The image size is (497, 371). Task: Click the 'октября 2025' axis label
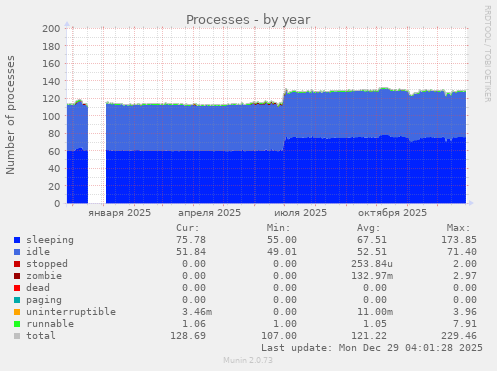click(392, 213)
